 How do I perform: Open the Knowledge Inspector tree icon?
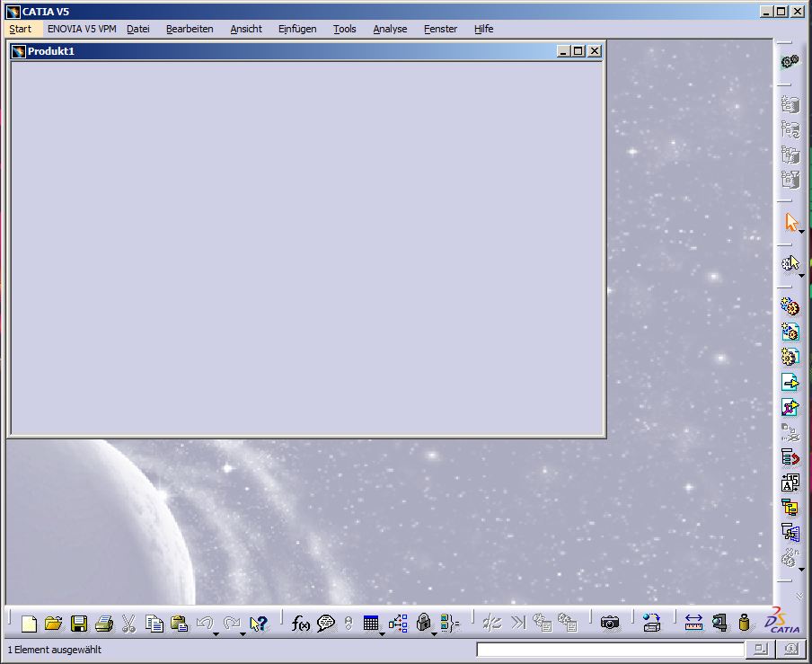[x=398, y=623]
